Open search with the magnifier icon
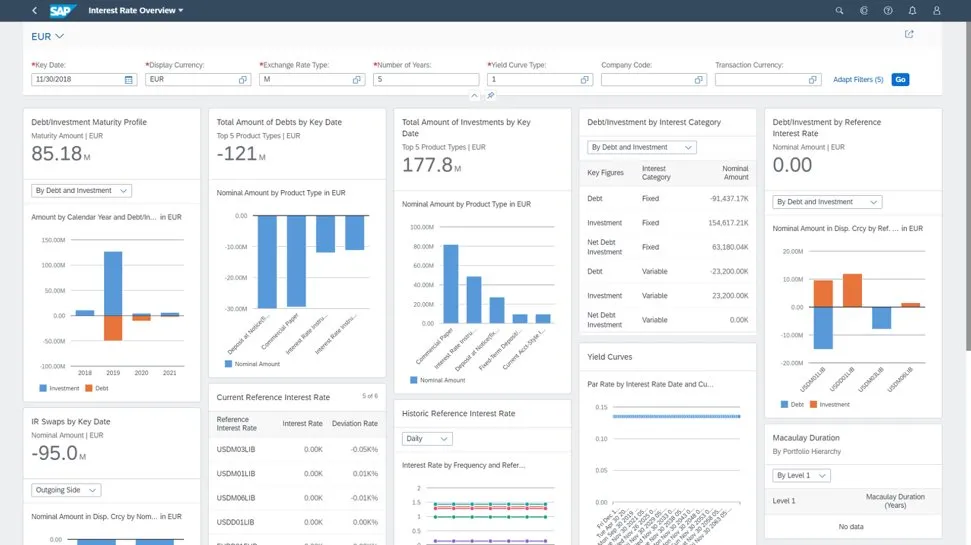 point(840,10)
